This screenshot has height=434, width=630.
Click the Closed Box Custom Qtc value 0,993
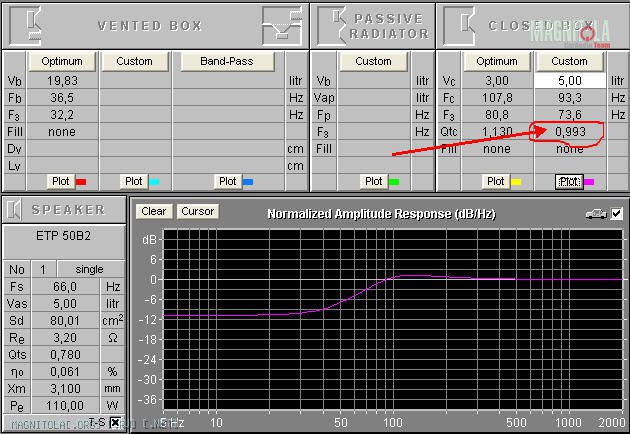(x=570, y=132)
